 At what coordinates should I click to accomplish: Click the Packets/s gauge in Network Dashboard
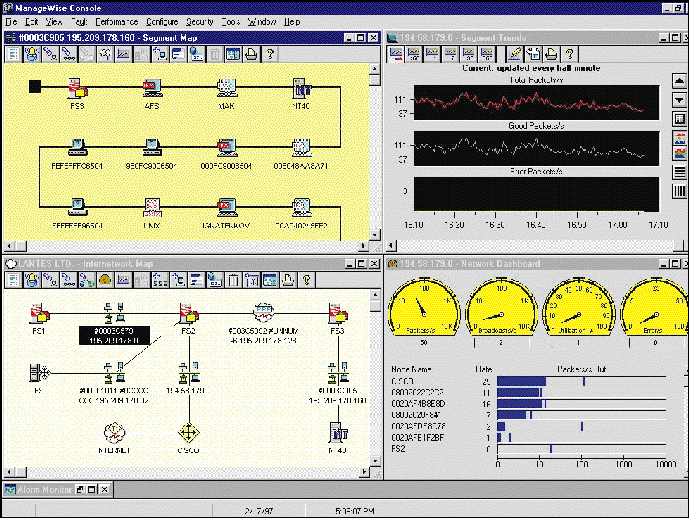(x=424, y=308)
